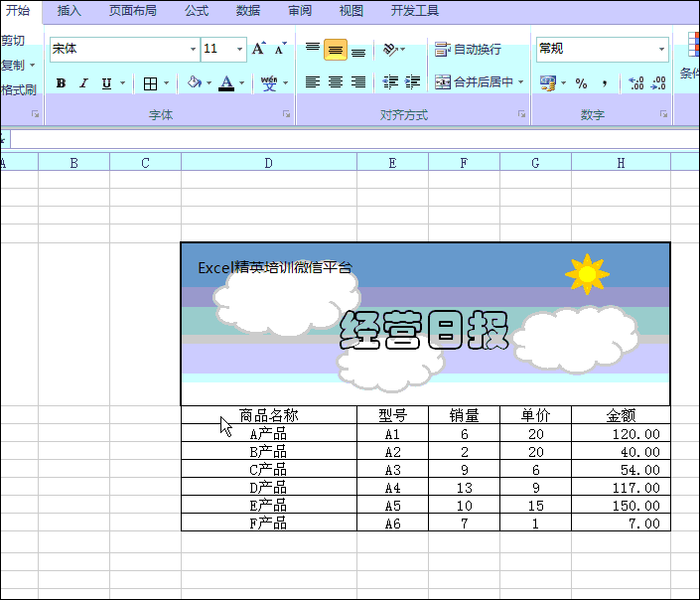Screen dimensions: 700x600
Task: Select column D header
Action: pyautogui.click(x=269, y=163)
